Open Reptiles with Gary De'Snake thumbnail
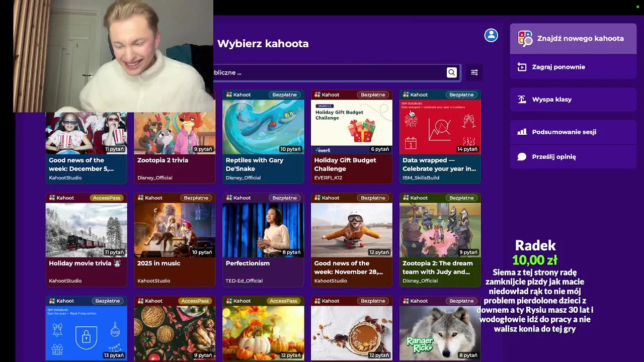Viewport: 644px width, 362px height. 263,127
